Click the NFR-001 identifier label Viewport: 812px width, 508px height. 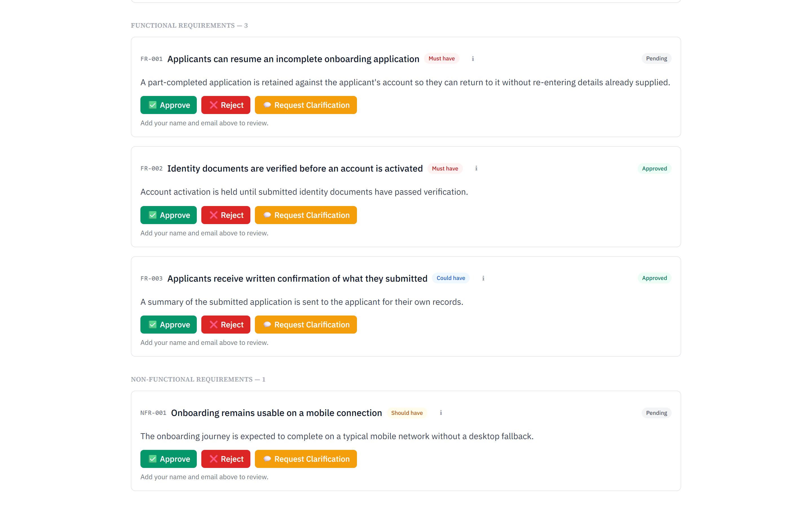pyautogui.click(x=153, y=413)
